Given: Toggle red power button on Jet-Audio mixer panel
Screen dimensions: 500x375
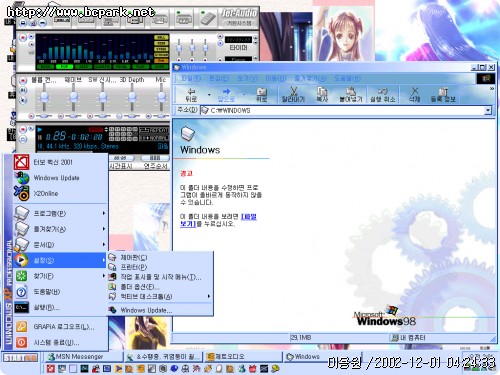Looking at the screenshot, I should (x=23, y=80).
